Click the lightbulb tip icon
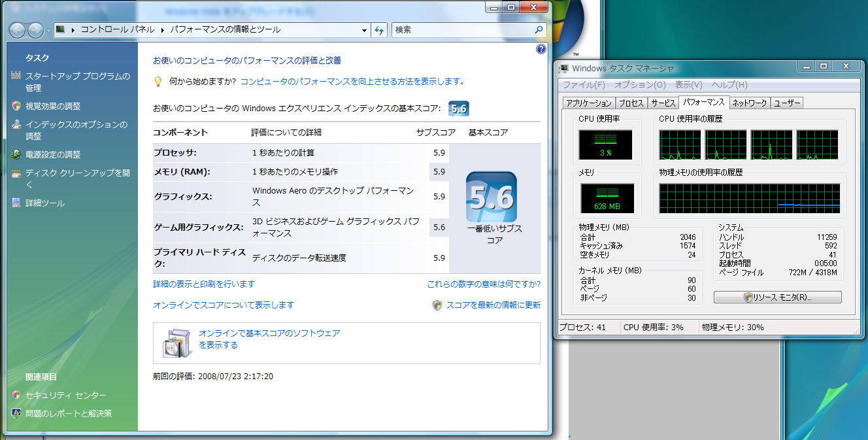The height and width of the screenshot is (440, 868). tap(158, 82)
